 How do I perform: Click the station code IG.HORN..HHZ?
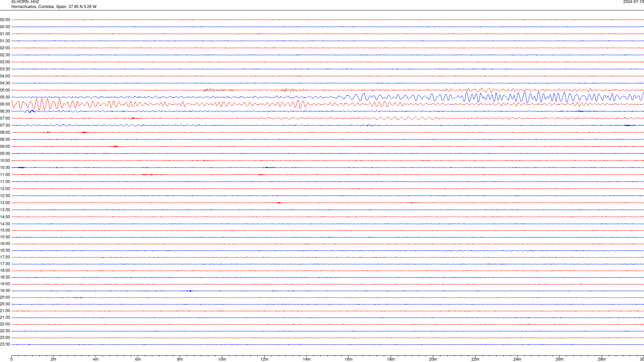coord(25,2)
